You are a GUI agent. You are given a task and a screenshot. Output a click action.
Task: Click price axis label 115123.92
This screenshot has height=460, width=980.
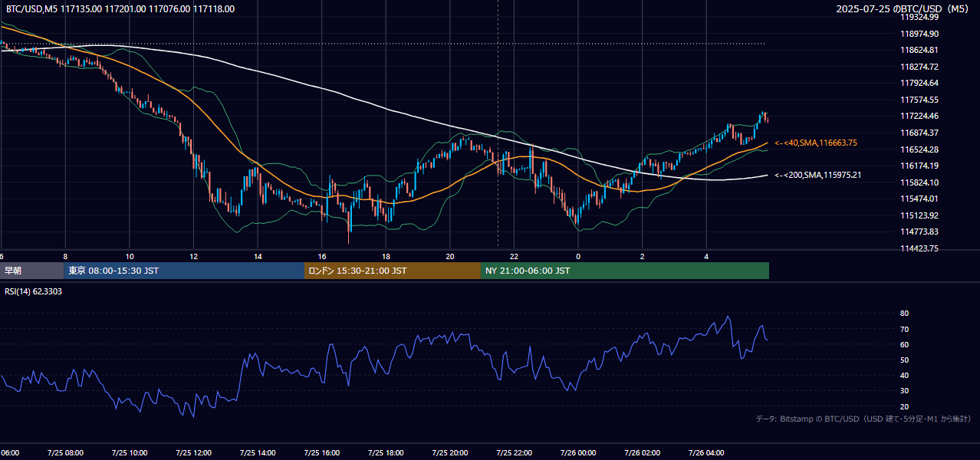(x=919, y=215)
